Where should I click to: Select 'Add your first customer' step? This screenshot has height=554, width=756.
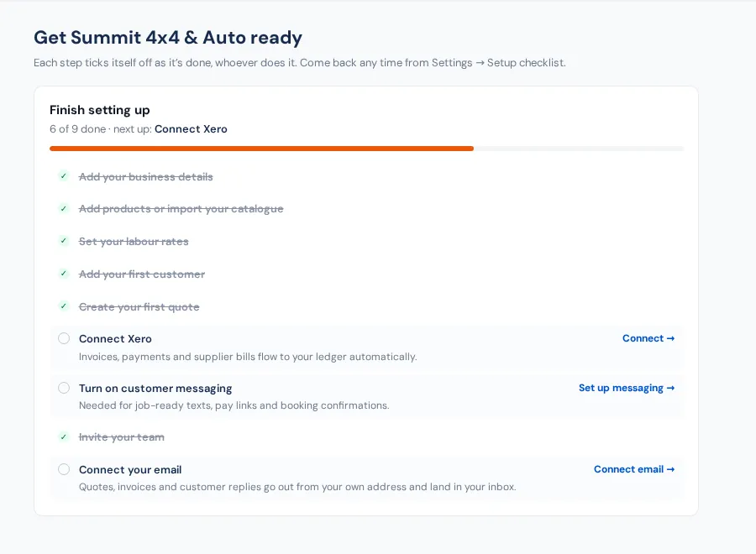(x=142, y=274)
